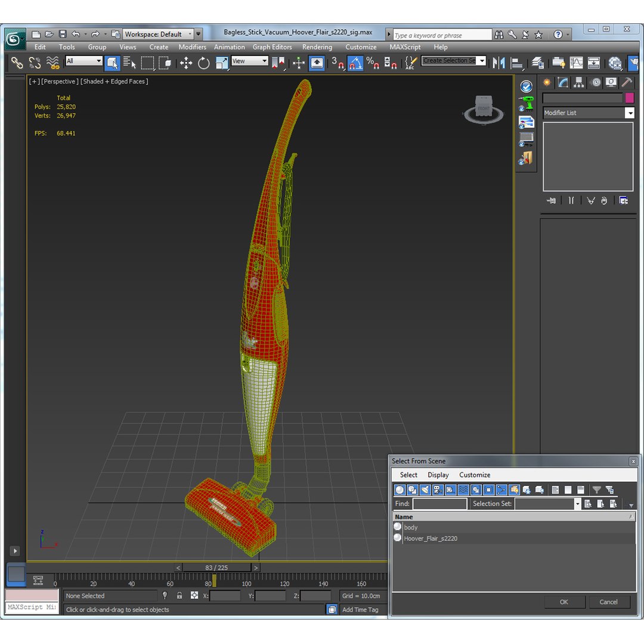The width and height of the screenshot is (644, 644).
Task: Open the Display menu in Select From Scene
Action: pos(438,475)
